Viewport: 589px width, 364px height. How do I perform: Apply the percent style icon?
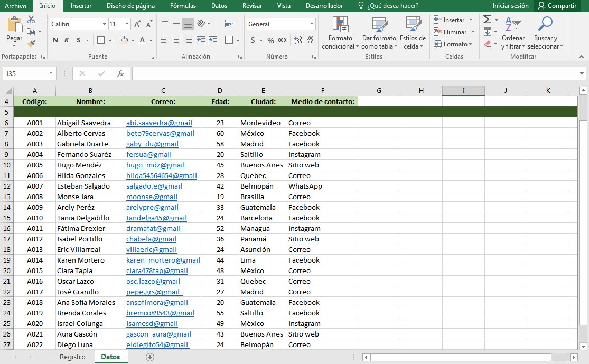point(270,40)
